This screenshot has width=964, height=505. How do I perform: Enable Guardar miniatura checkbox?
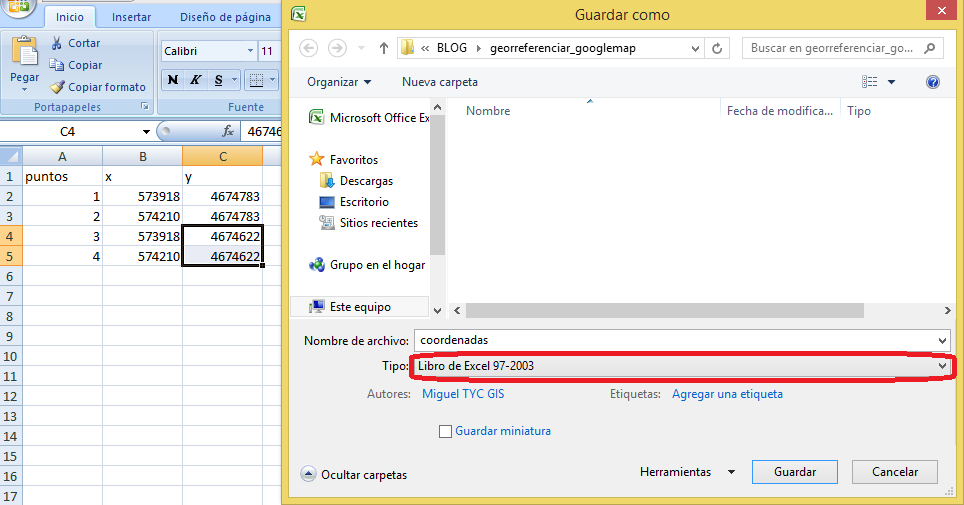pos(445,431)
